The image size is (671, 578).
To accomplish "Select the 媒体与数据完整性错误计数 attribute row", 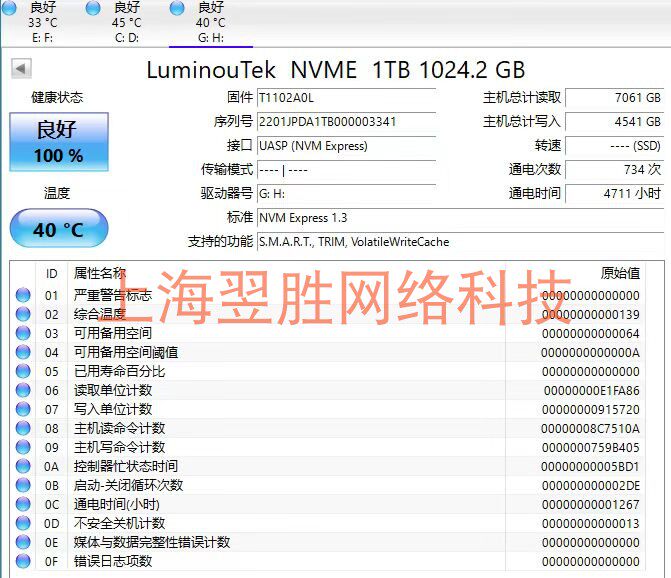I will [328, 542].
